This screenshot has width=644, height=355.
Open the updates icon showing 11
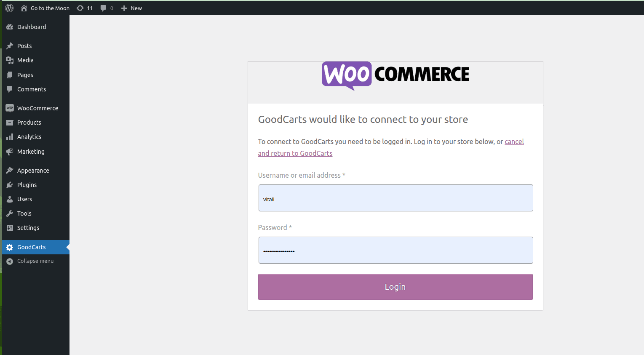coord(80,8)
